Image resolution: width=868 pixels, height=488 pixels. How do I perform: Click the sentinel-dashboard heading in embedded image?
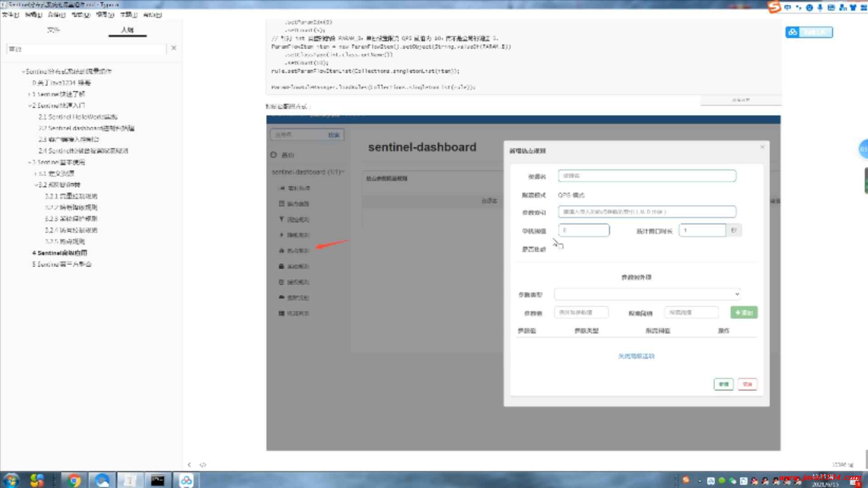coord(422,147)
